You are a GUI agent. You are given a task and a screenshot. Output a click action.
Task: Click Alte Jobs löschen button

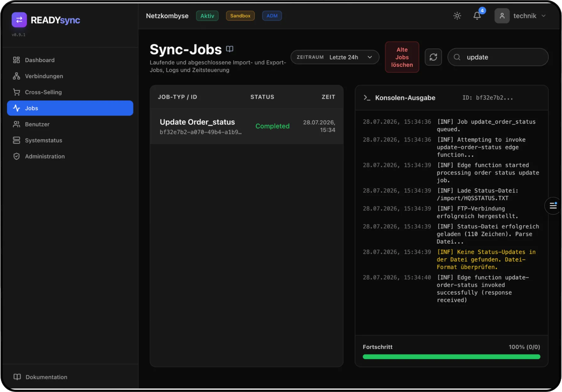coord(402,57)
